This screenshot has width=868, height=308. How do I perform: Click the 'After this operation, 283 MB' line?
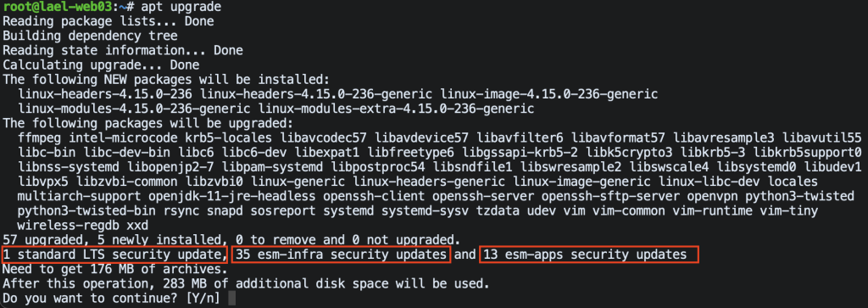pos(246,284)
